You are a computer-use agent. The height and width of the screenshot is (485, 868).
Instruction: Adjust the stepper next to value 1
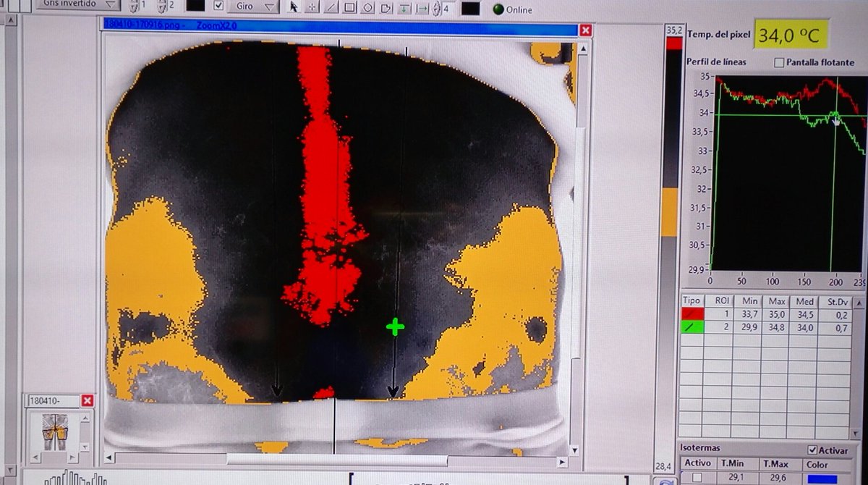pyautogui.click(x=133, y=6)
